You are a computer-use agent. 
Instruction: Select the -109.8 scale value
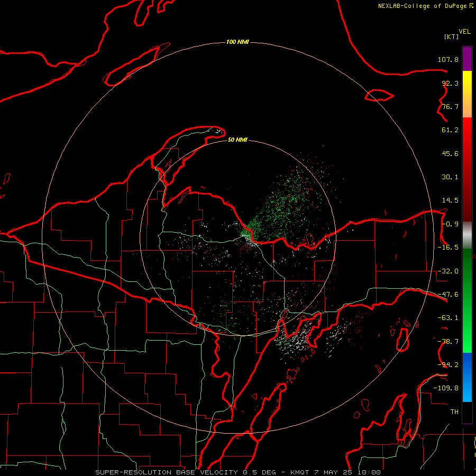(446, 388)
